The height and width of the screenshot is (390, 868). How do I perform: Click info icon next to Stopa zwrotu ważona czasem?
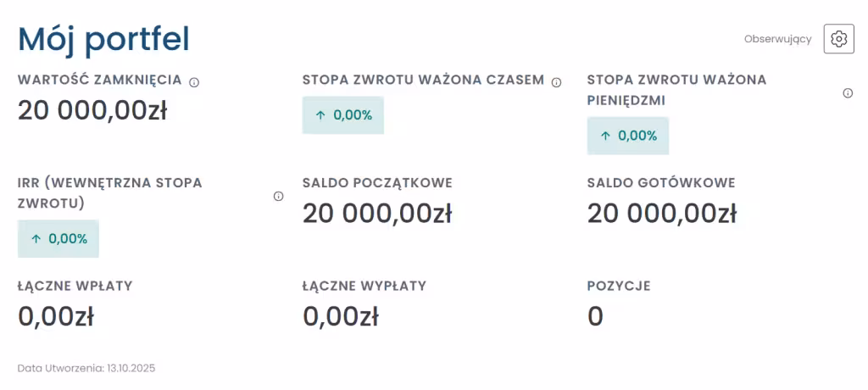click(557, 82)
